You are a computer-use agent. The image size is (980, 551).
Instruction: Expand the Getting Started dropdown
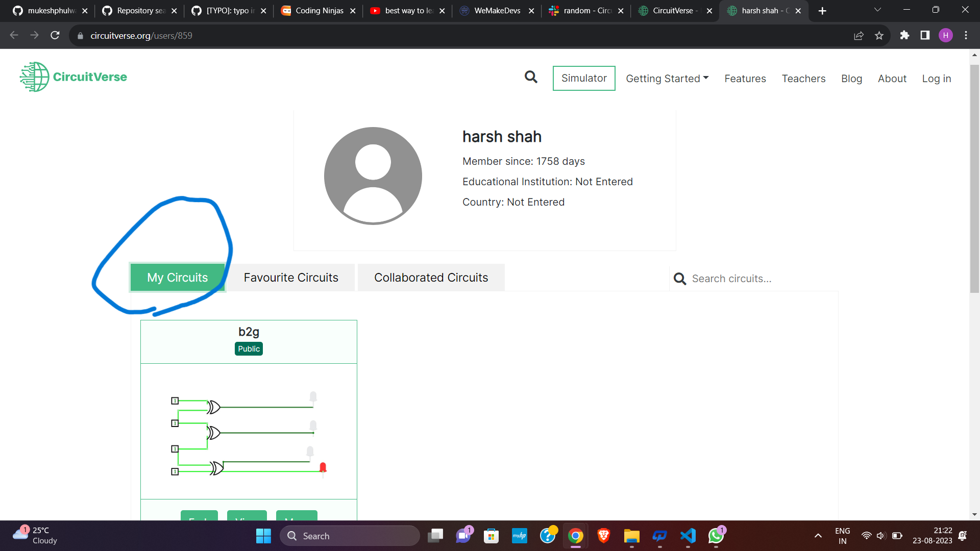click(667, 79)
